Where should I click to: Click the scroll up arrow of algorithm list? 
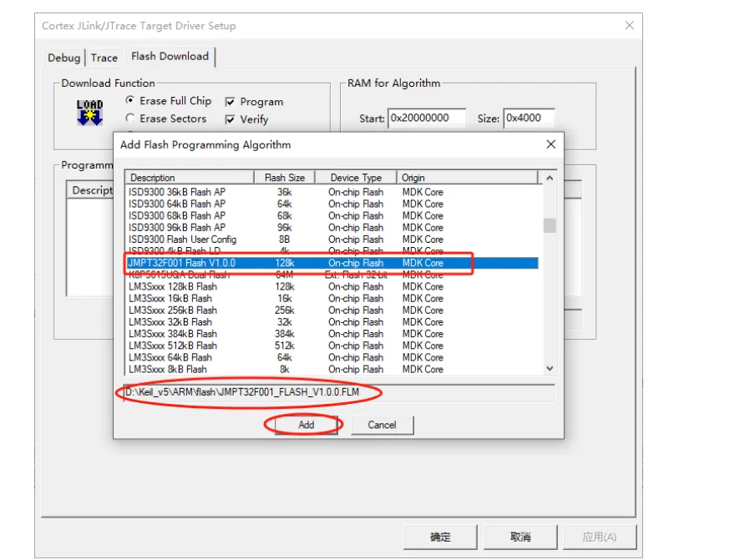coord(550,178)
